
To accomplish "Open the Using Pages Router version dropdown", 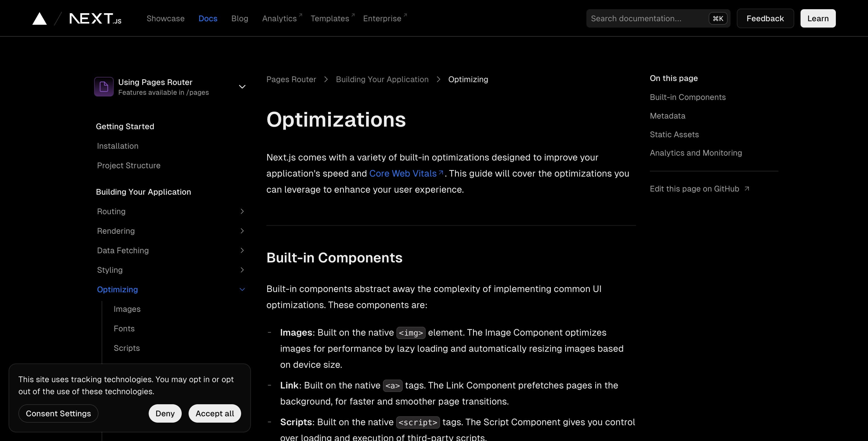I will pyautogui.click(x=242, y=87).
